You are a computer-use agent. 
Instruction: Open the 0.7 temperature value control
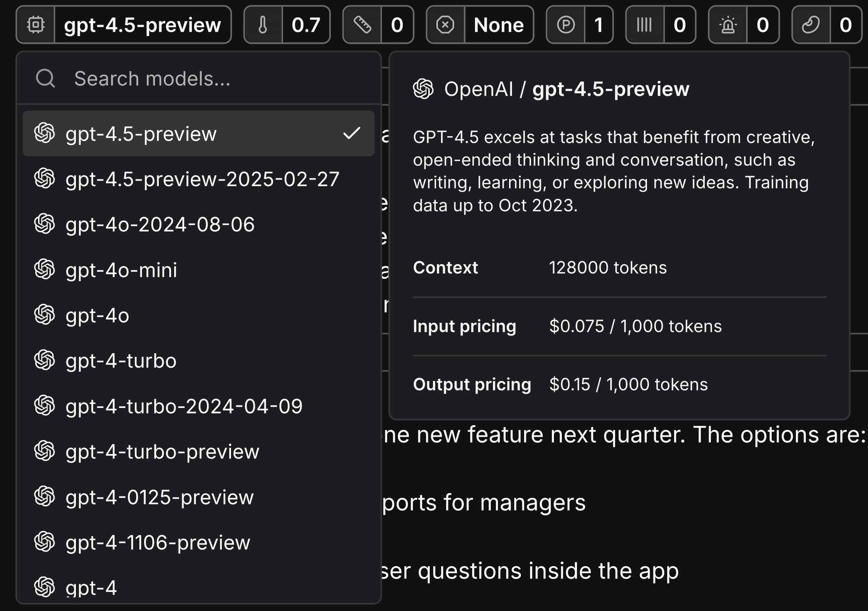coord(306,25)
